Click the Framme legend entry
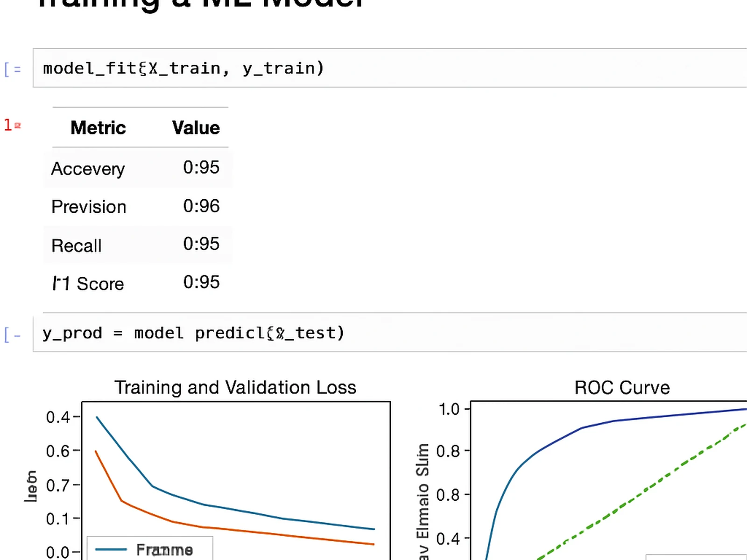Image resolution: width=747 pixels, height=560 pixels. [164, 550]
